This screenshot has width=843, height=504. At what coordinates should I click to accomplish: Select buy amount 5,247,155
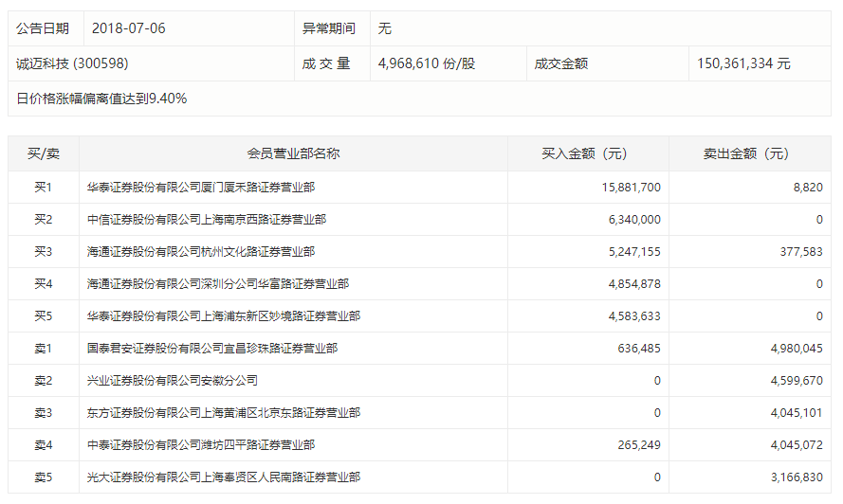click(634, 251)
